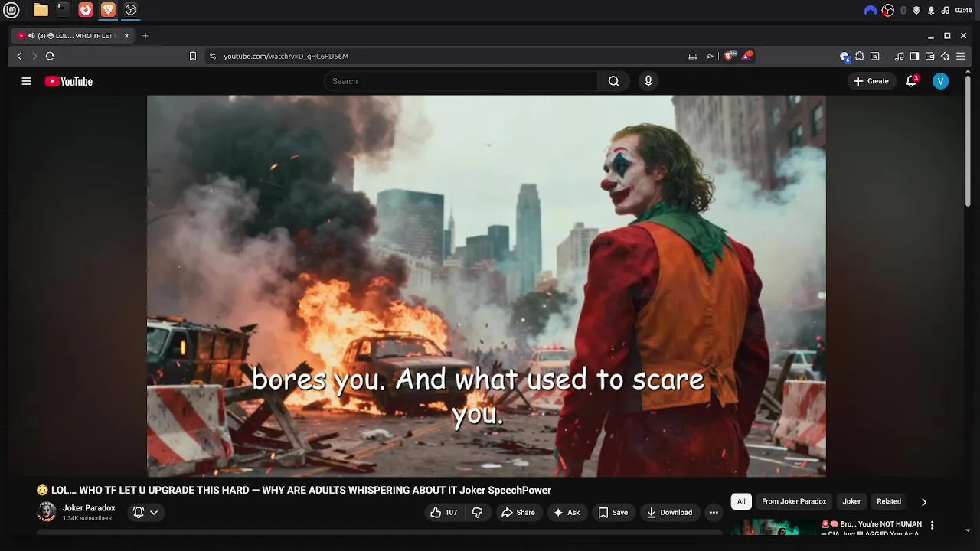The image size is (980, 551).
Task: Open the panel clock showing 02:46
Action: (x=964, y=10)
